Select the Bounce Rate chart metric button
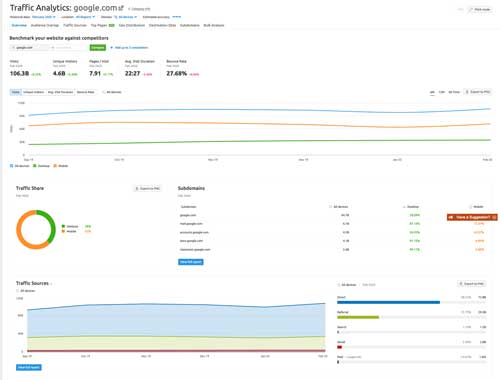This screenshot has height=380, width=500. (86, 92)
